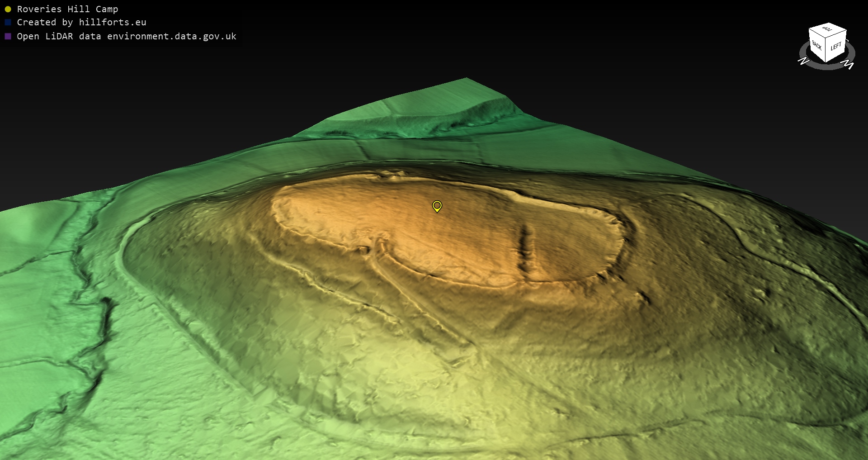Image resolution: width=868 pixels, height=460 pixels.
Task: Click the cube edge between TOP and BACK
Action: [816, 33]
